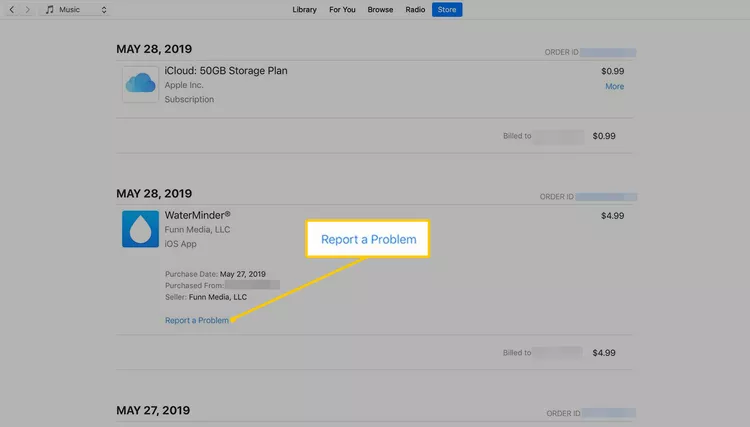Click Seller: Funn Media, LLC line
The width and height of the screenshot is (750, 427).
pyautogui.click(x=206, y=297)
